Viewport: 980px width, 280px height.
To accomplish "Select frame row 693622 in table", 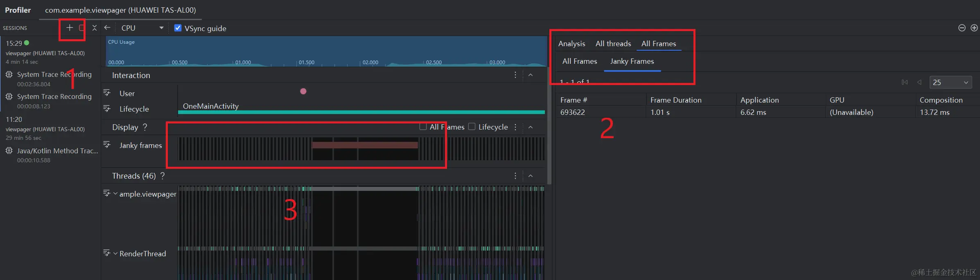I will click(768, 112).
